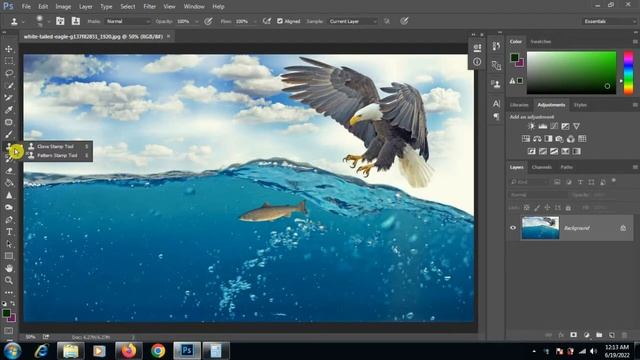640x360 pixels.
Task: Delete layer trash icon in Layers panel
Action: (x=624, y=335)
